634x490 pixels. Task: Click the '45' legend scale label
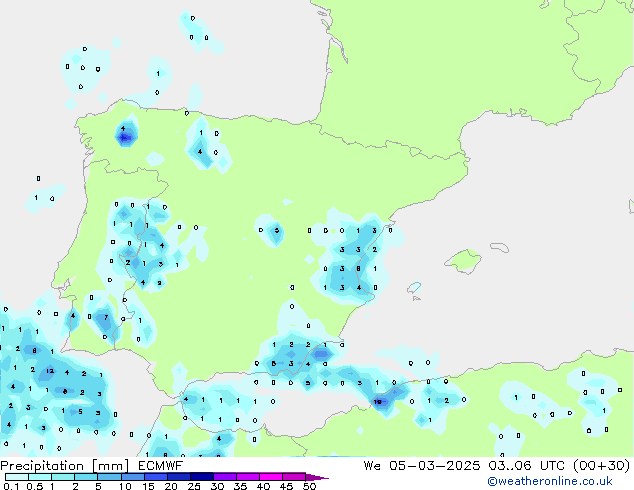(x=286, y=486)
